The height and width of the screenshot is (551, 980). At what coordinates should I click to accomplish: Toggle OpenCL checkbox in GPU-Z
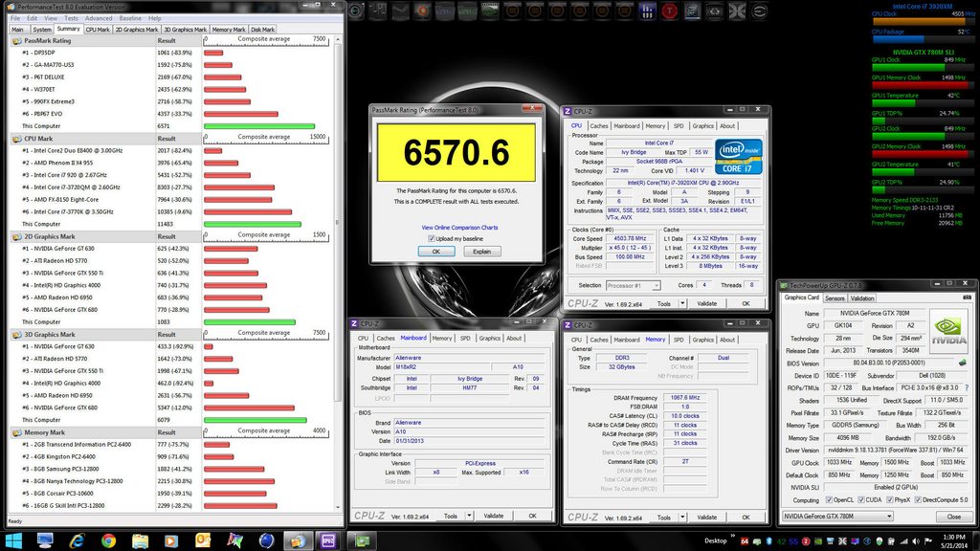(x=829, y=499)
